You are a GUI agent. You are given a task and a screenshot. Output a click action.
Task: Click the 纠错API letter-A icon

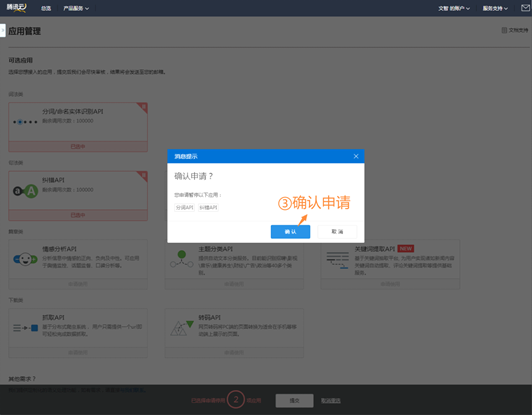click(25, 191)
